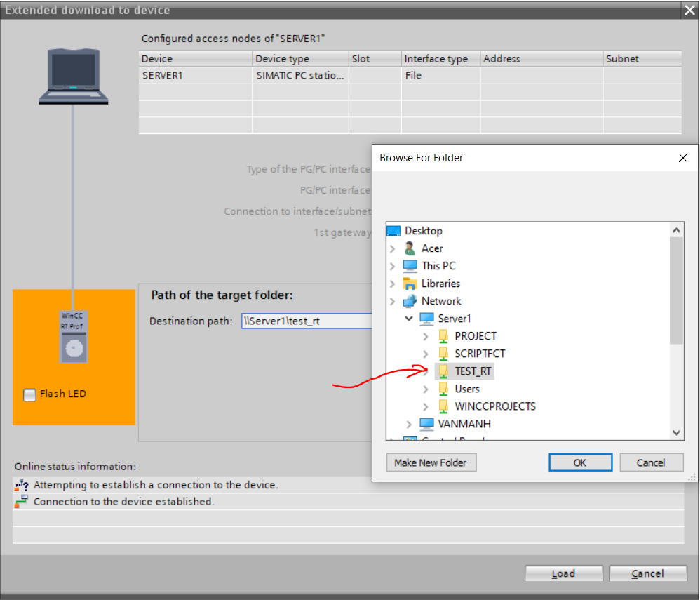Expand the This PC tree node
700x600 pixels.
(x=392, y=266)
